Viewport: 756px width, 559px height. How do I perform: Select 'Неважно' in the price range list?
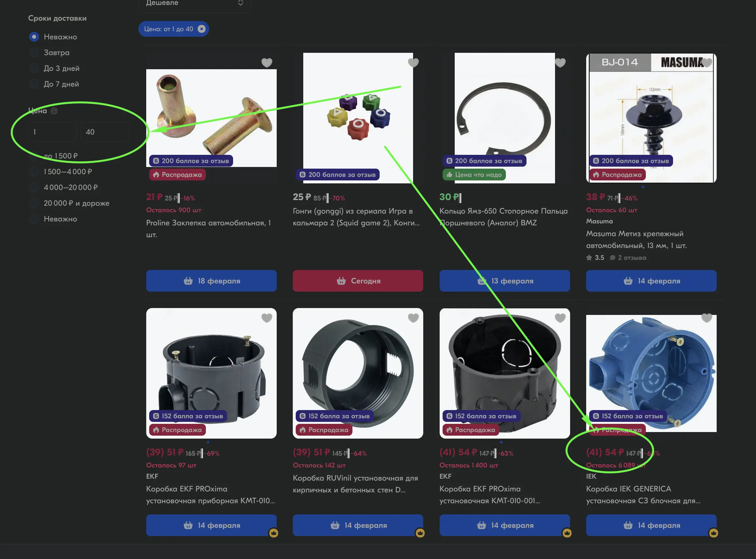click(34, 219)
